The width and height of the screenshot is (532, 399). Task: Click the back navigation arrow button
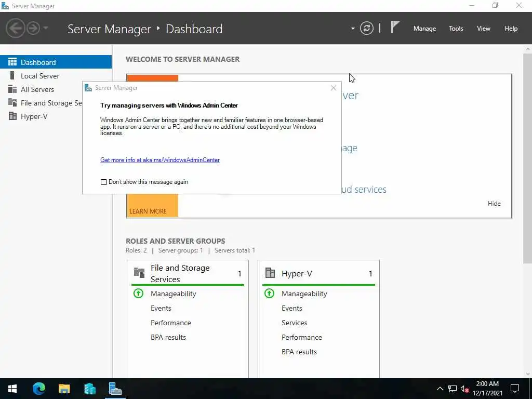click(x=15, y=28)
